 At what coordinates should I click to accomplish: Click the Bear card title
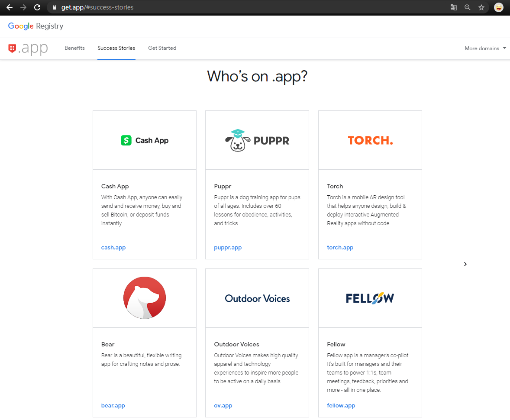tap(108, 345)
